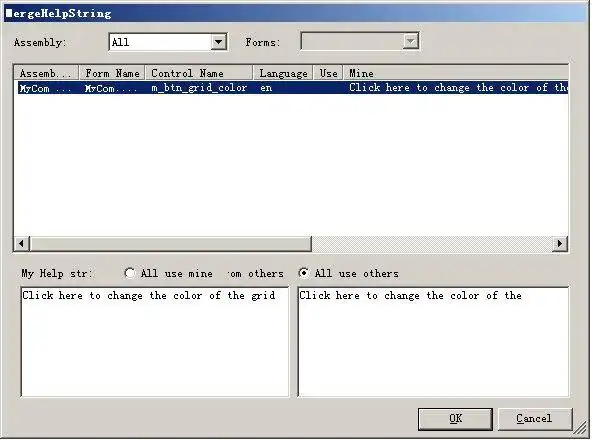Sort by the Form Name column header
This screenshot has height=440, width=593.
[112, 73]
